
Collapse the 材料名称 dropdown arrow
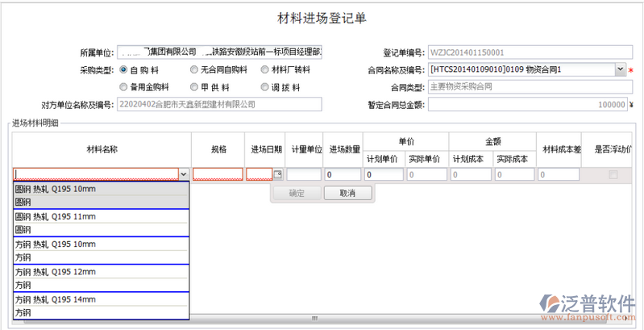click(184, 174)
